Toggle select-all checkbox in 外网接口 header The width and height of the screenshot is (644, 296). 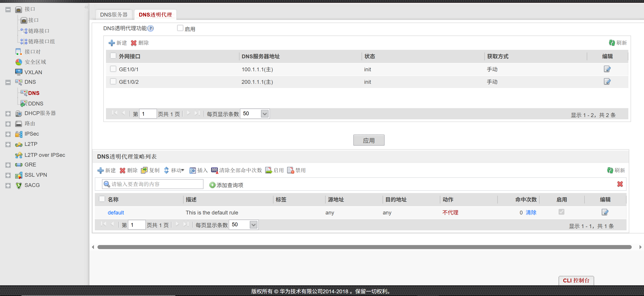[113, 56]
